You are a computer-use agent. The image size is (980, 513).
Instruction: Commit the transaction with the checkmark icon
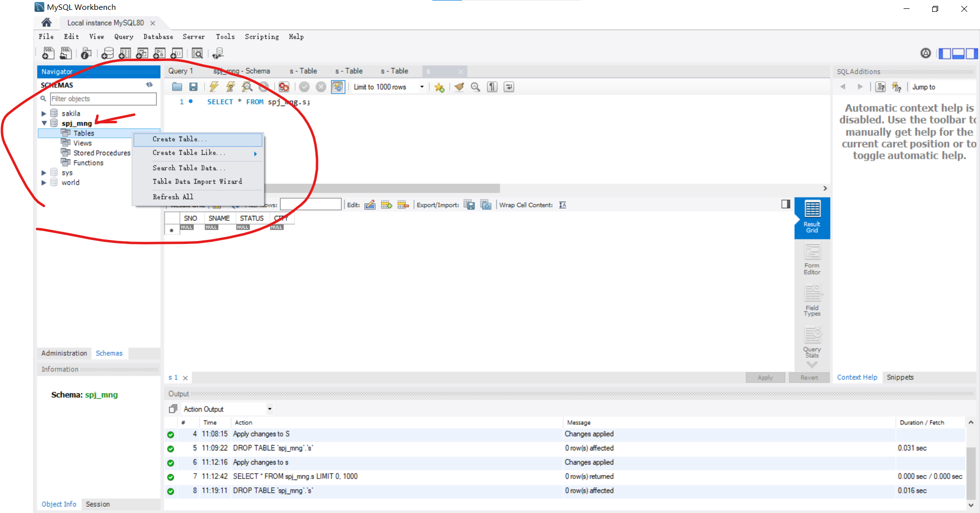click(304, 87)
